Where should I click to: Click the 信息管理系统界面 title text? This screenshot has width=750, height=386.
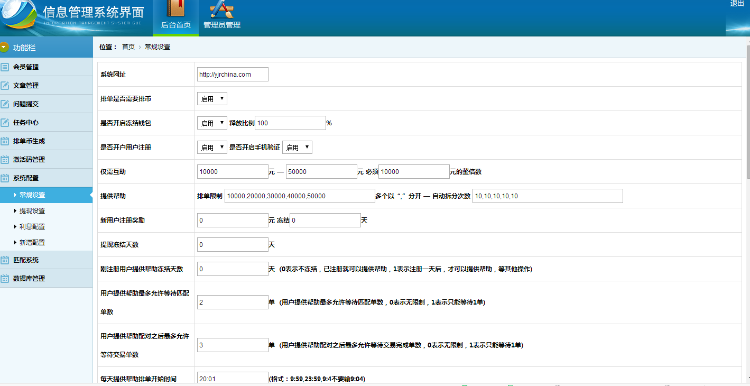pyautogui.click(x=93, y=11)
